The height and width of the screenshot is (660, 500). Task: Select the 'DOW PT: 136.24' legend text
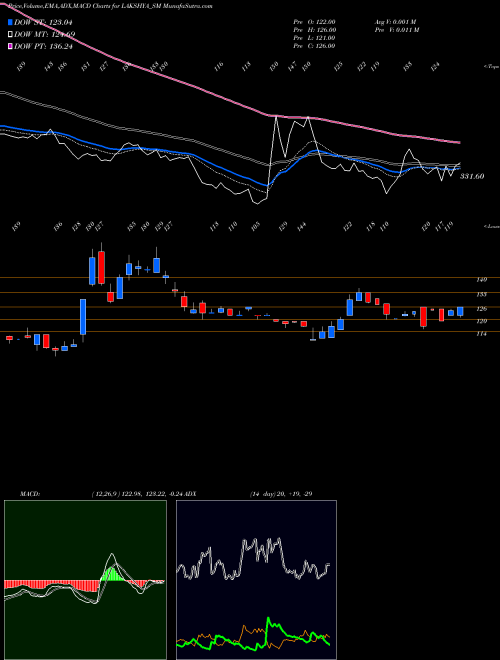[43, 46]
